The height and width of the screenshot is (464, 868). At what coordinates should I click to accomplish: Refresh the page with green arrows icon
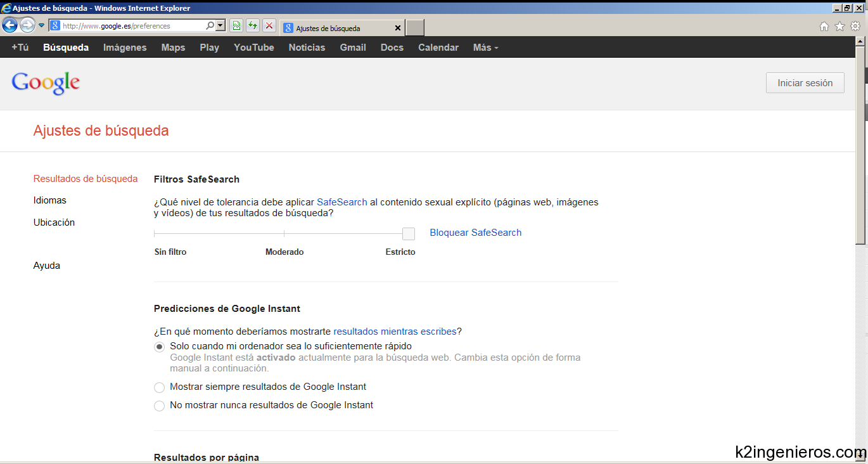[x=253, y=26]
